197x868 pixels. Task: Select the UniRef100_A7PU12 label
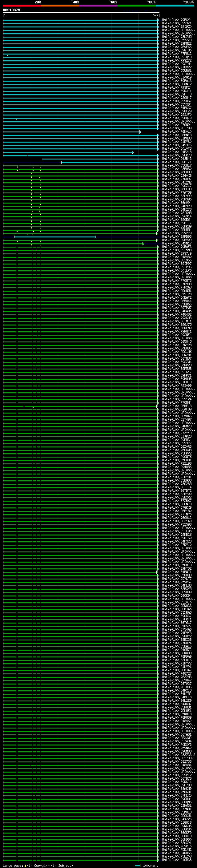[x=177, y=54]
